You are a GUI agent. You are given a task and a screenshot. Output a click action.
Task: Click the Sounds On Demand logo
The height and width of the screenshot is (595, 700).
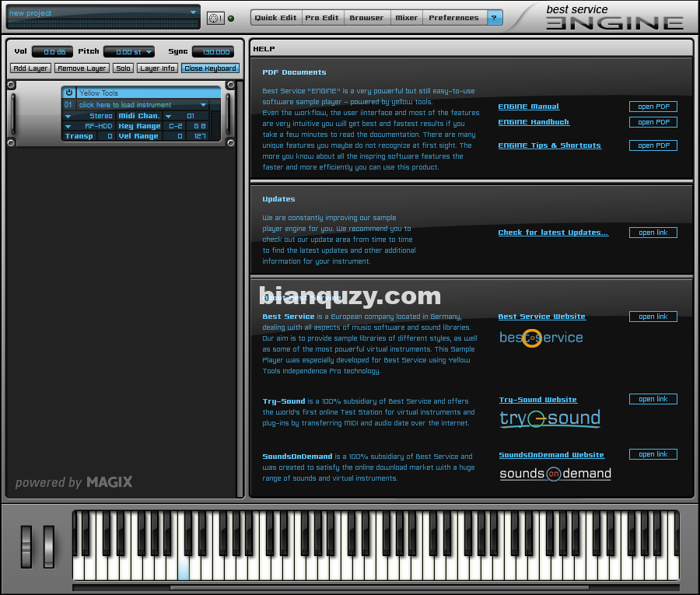[x=555, y=473]
